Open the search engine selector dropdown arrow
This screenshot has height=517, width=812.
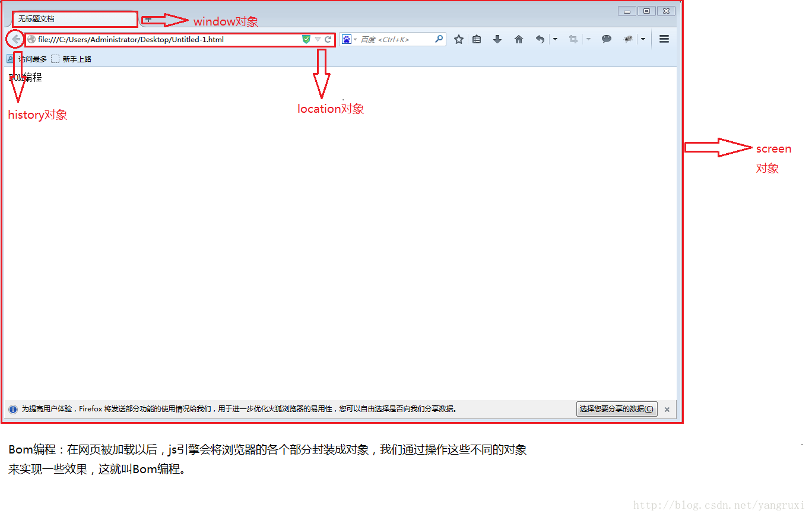(x=355, y=40)
